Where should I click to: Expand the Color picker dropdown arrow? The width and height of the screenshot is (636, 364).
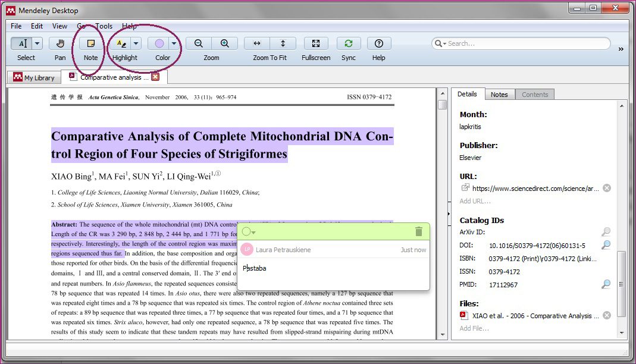coord(174,43)
